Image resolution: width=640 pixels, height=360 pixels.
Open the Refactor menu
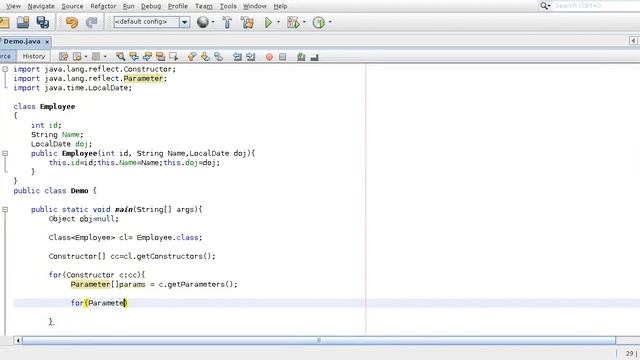[103, 6]
